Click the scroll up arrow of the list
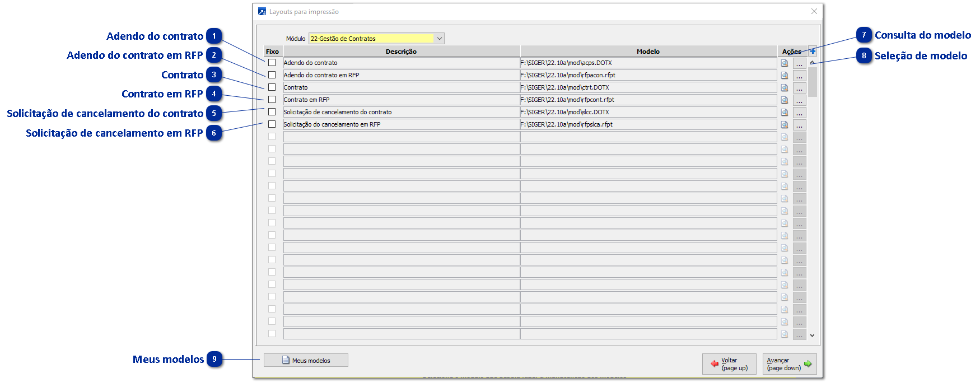The width and height of the screenshot is (980, 387). [812, 63]
